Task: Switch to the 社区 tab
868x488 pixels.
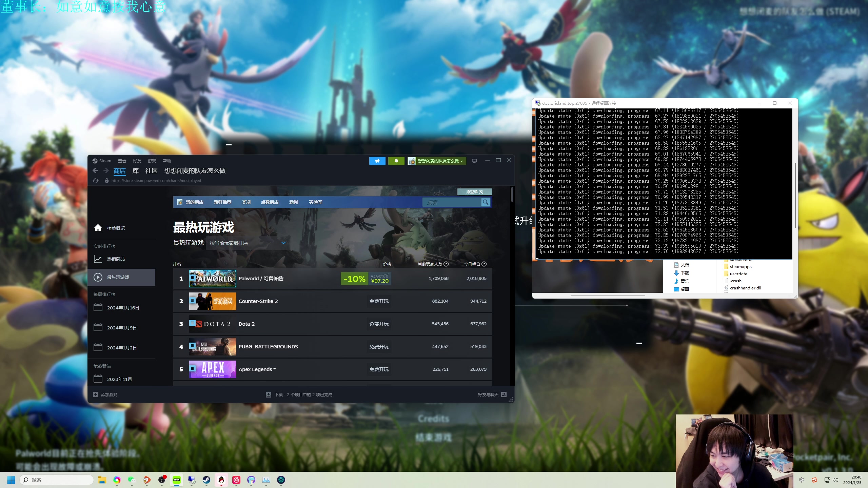Action: [x=151, y=171]
